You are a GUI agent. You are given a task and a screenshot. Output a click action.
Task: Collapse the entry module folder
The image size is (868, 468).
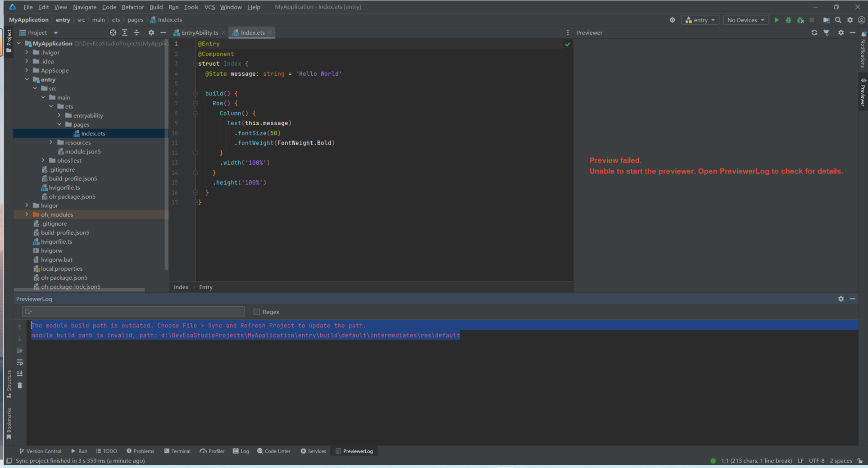coord(27,79)
